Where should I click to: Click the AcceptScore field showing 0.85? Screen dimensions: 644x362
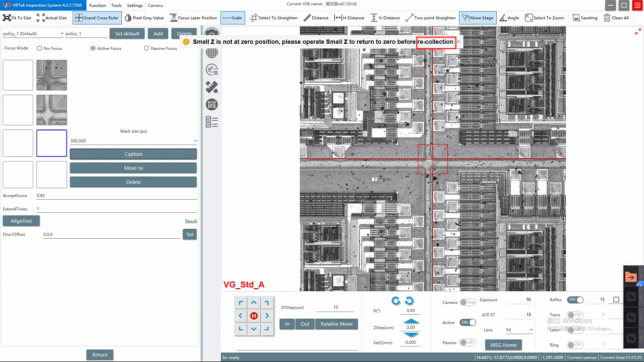[117, 196]
